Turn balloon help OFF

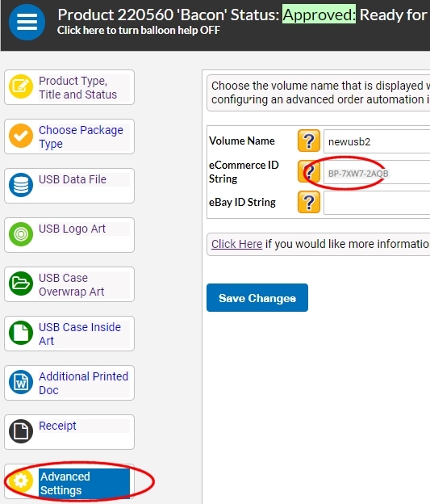click(139, 30)
